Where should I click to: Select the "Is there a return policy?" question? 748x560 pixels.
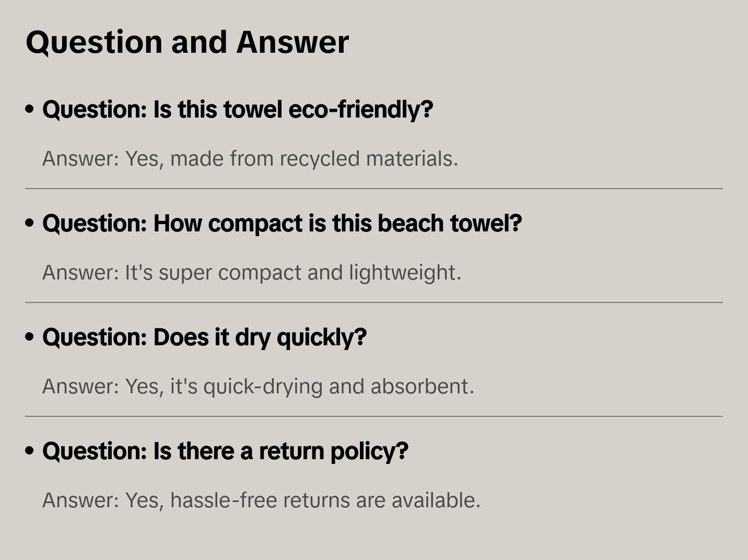click(x=225, y=451)
